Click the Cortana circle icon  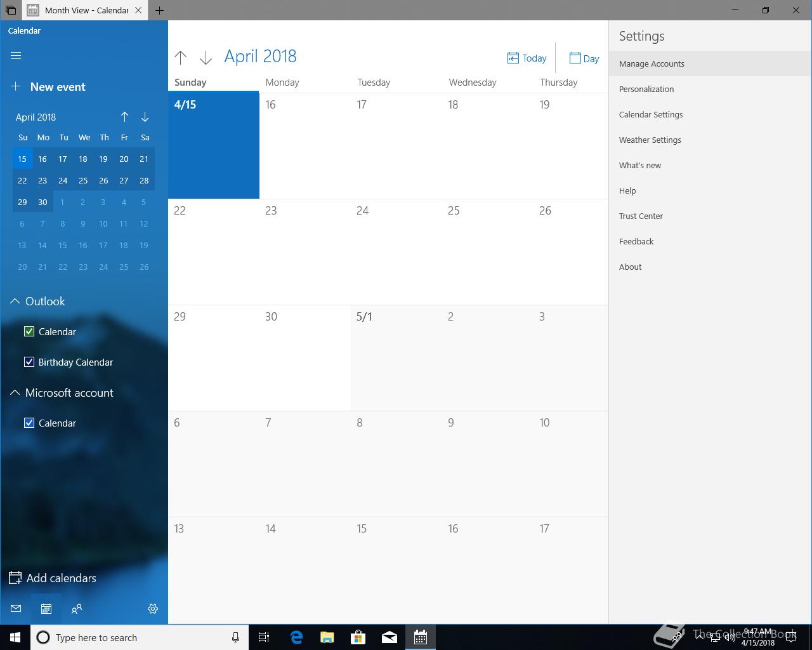(x=43, y=637)
